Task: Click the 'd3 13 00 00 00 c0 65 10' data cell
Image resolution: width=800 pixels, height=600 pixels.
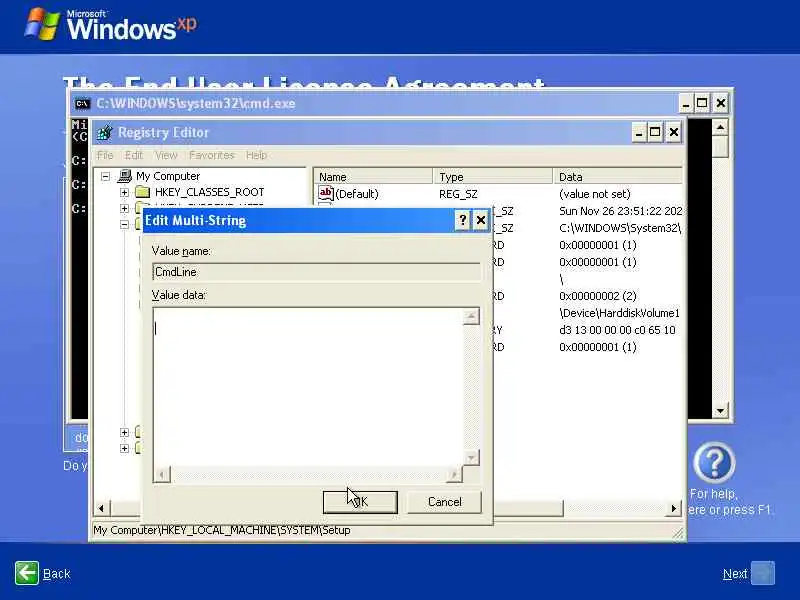Action: (617, 330)
